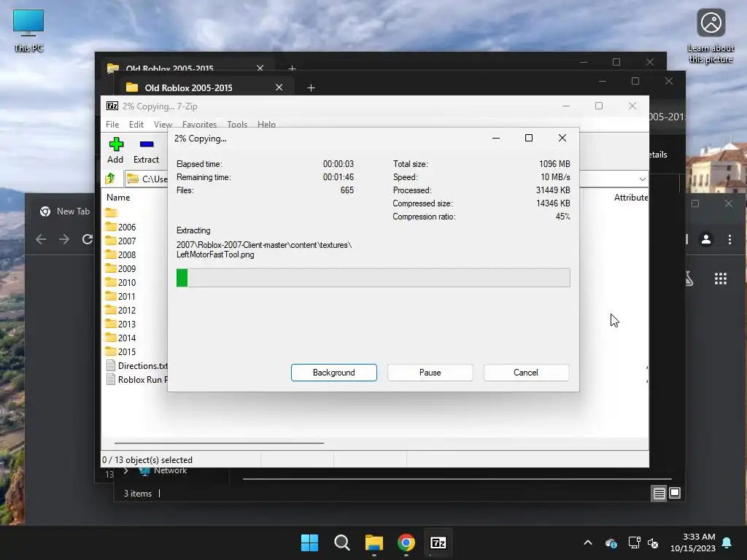Image resolution: width=747 pixels, height=560 pixels.
Task: Open File Explorer from taskbar
Action: coord(374,542)
